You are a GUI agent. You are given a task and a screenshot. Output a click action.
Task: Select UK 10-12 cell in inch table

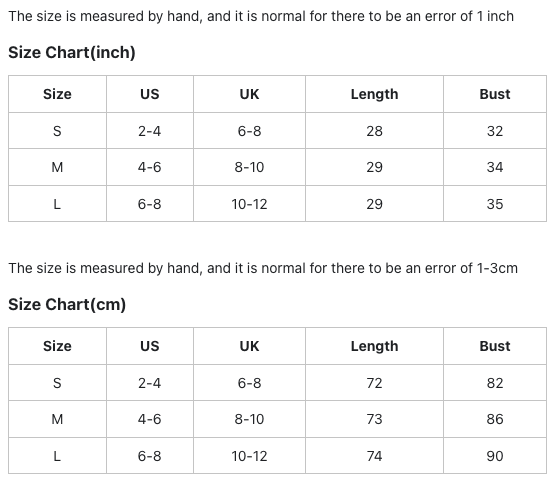[249, 204]
